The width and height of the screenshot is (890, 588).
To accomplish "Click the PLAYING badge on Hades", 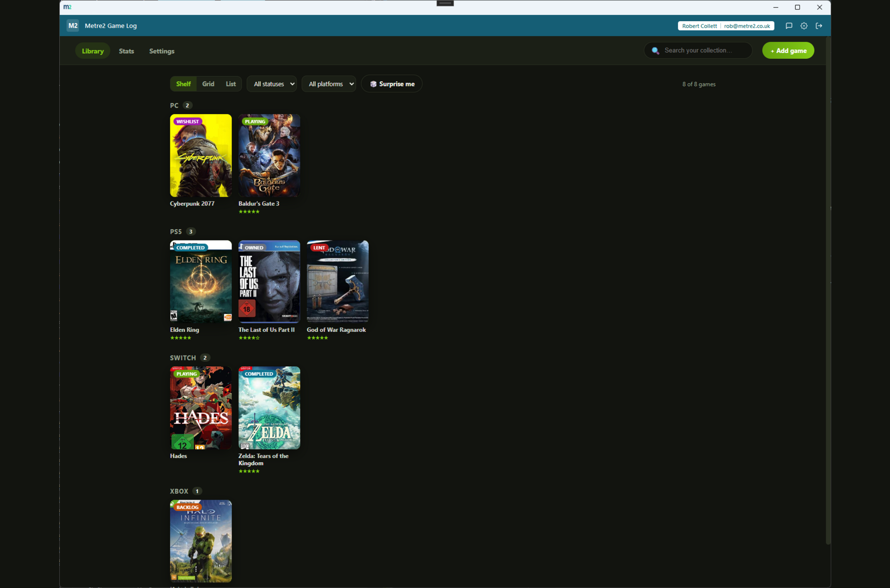I will (x=187, y=374).
